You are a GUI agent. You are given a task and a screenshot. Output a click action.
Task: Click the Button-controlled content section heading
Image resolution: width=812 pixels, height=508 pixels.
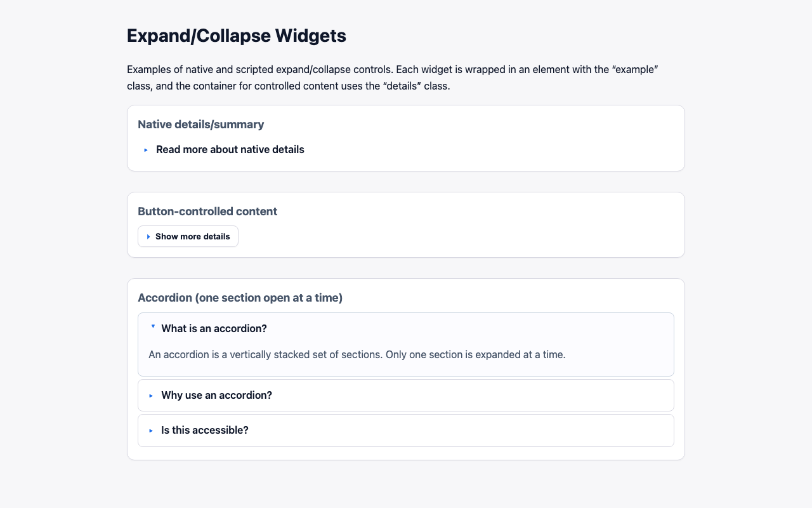207,211
